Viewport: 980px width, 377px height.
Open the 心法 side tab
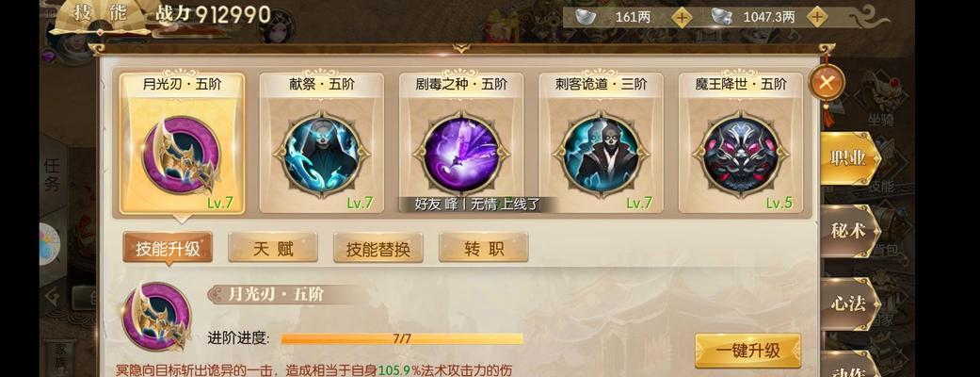(x=848, y=303)
